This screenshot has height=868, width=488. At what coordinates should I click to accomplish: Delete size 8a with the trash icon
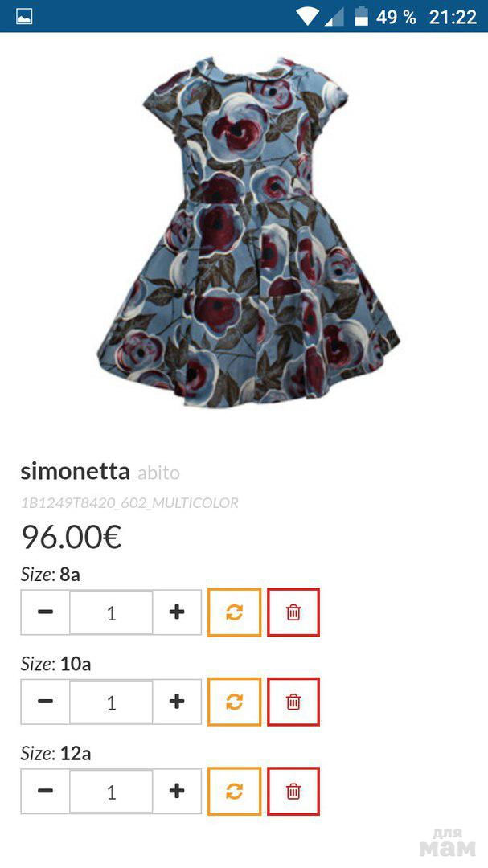pos(293,612)
